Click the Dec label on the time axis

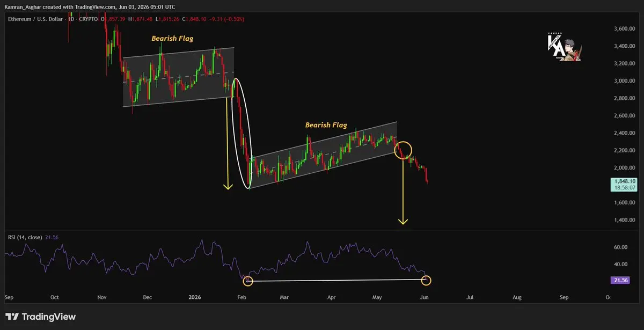[148, 297]
